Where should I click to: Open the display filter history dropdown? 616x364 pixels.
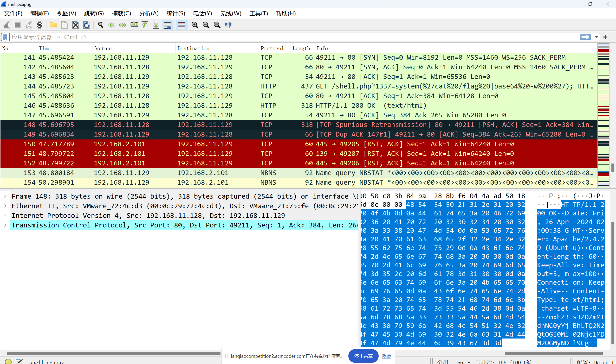pos(596,37)
